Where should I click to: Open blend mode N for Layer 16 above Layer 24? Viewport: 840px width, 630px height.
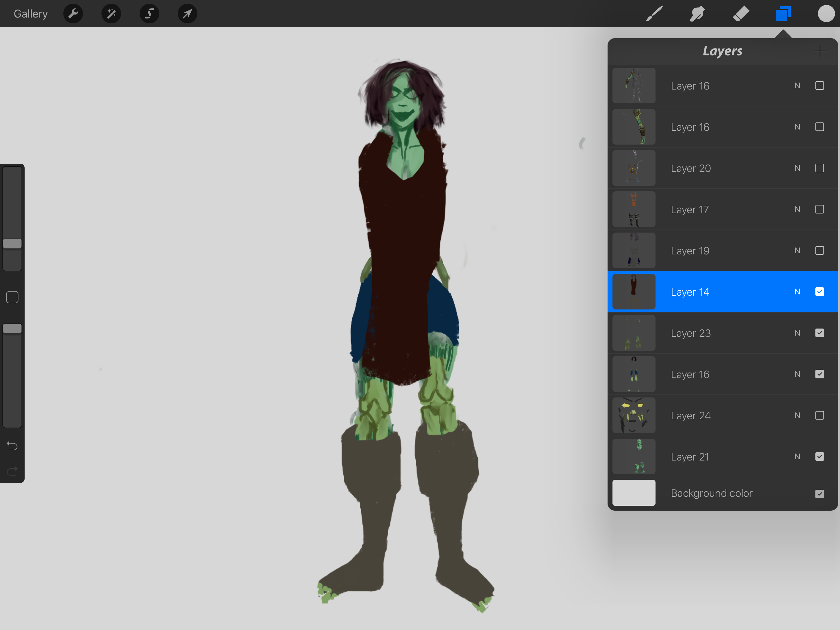[797, 374]
